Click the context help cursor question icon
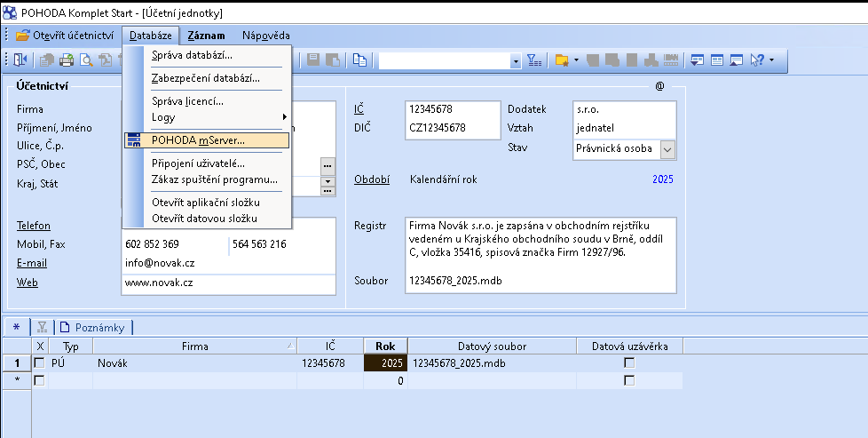The image size is (868, 438). click(x=757, y=60)
